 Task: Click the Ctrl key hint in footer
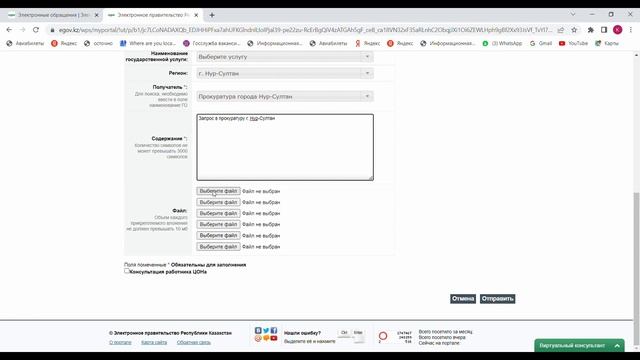coord(344,333)
